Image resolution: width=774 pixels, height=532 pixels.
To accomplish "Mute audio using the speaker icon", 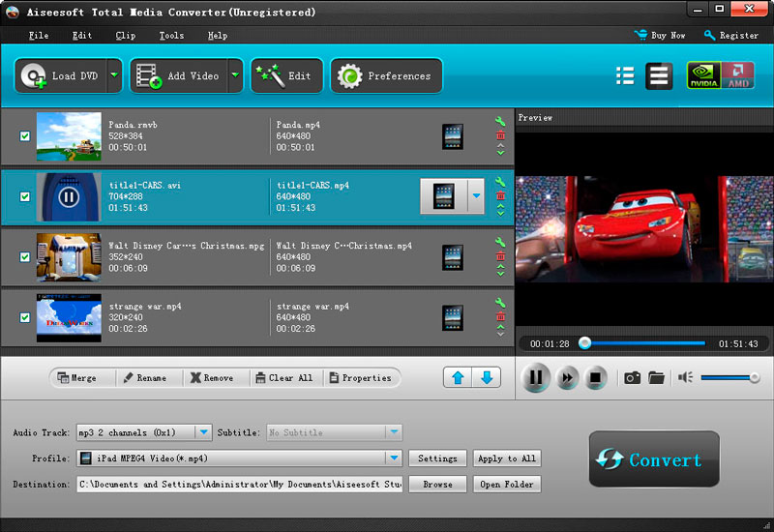I will point(685,377).
